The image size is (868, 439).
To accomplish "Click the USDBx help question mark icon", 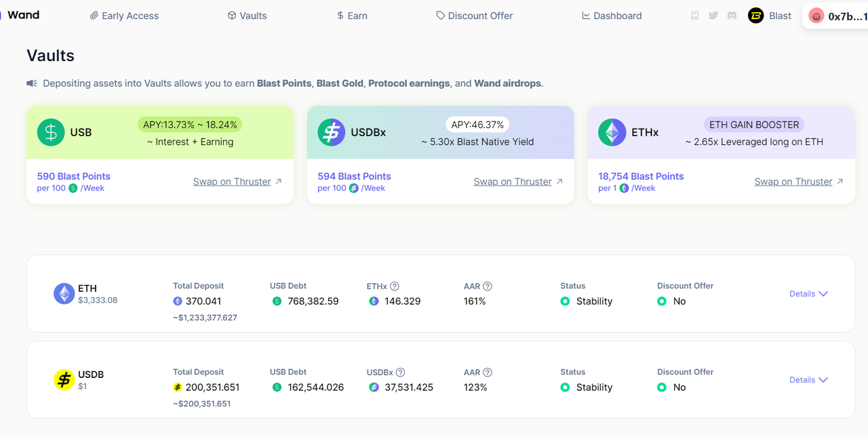I will (x=400, y=373).
